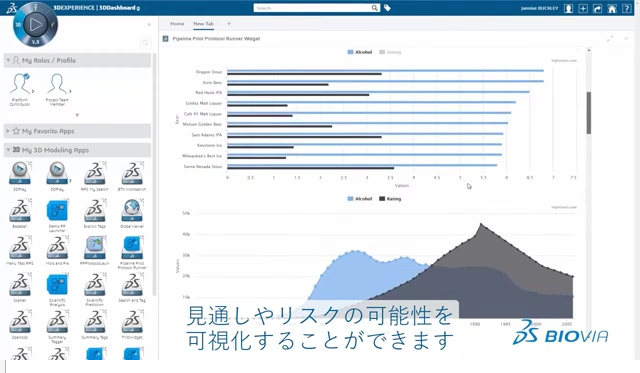Expand the Platform Contributor role chevron
The height and width of the screenshot is (373, 640).
point(33,91)
